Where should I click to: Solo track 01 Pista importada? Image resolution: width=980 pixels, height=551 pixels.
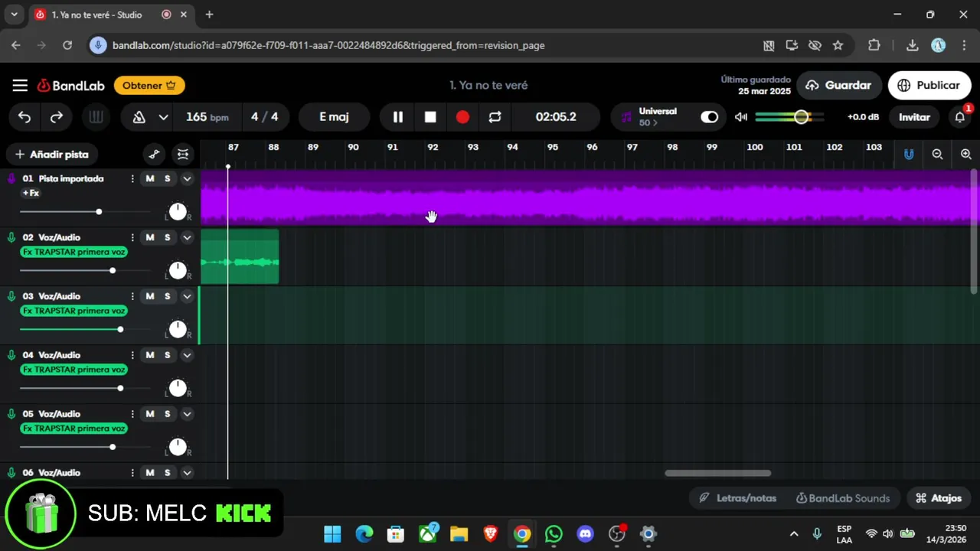tap(167, 178)
